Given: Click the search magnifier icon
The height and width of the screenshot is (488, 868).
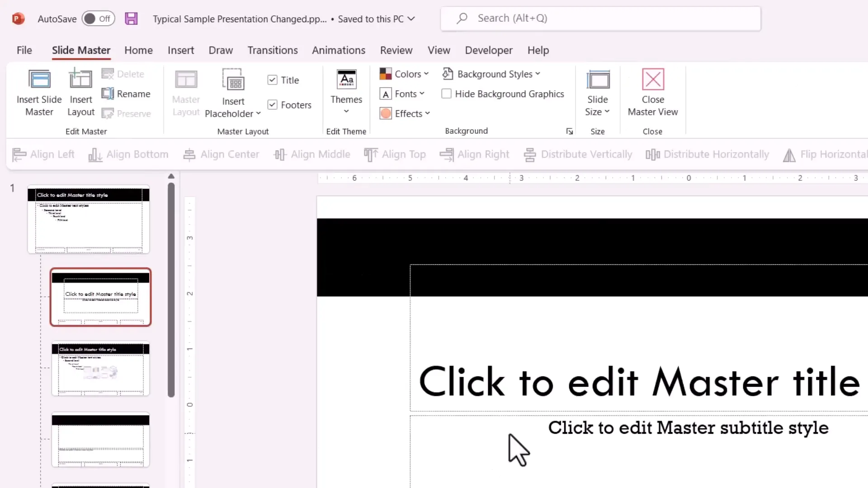Looking at the screenshot, I should point(462,19).
